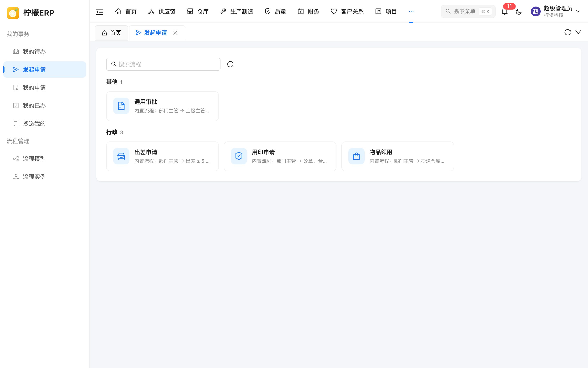This screenshot has height=368, width=588.
Task: Open the more menus ellipsis
Action: tap(411, 11)
